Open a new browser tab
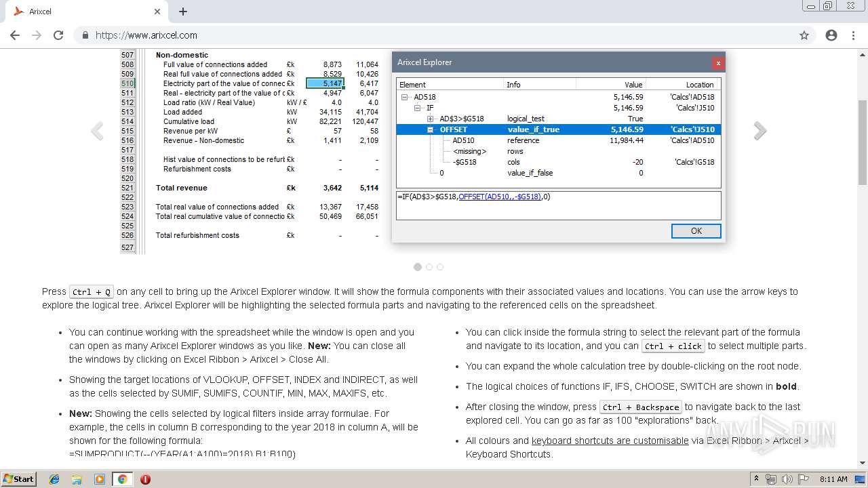868x488 pixels. [183, 12]
